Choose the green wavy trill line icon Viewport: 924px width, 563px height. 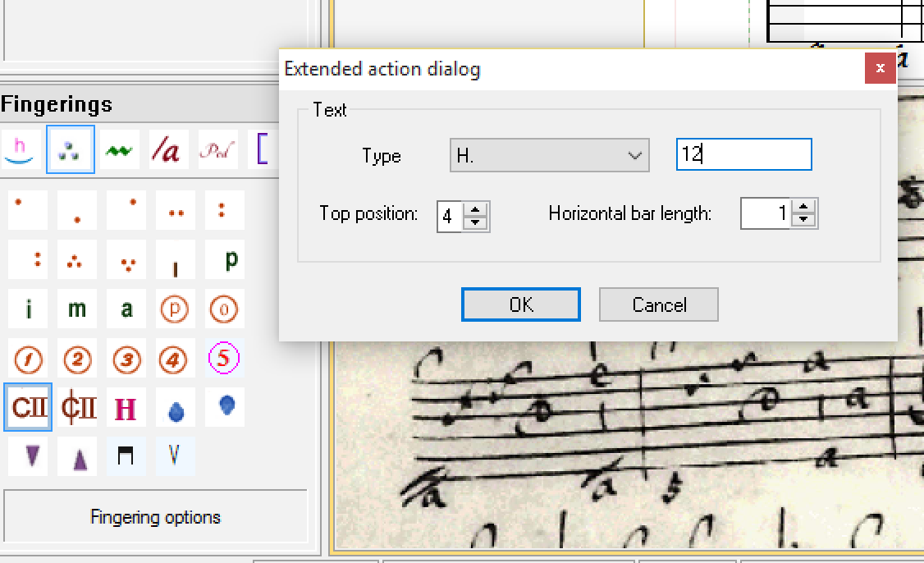[x=119, y=150]
